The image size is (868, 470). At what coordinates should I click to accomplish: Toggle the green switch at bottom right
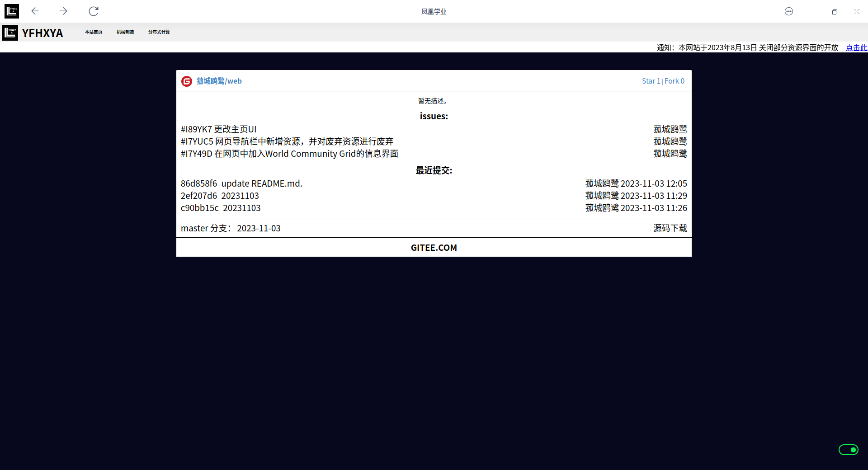(848, 450)
